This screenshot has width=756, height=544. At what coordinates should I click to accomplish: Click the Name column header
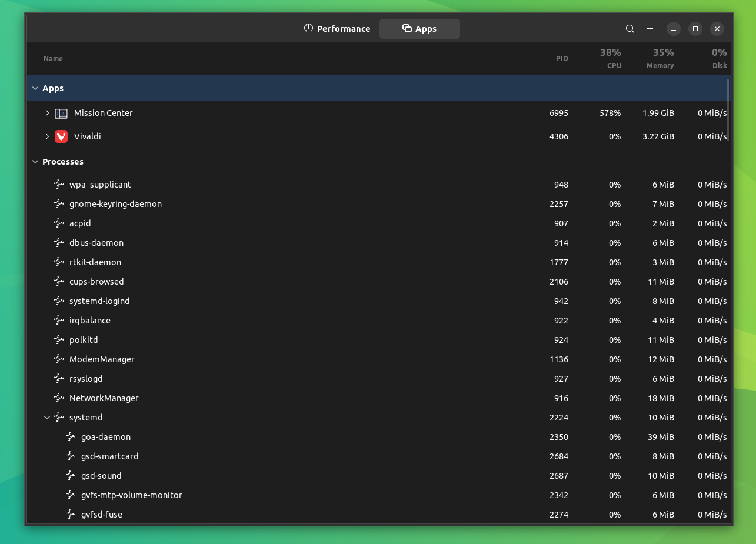[53, 58]
